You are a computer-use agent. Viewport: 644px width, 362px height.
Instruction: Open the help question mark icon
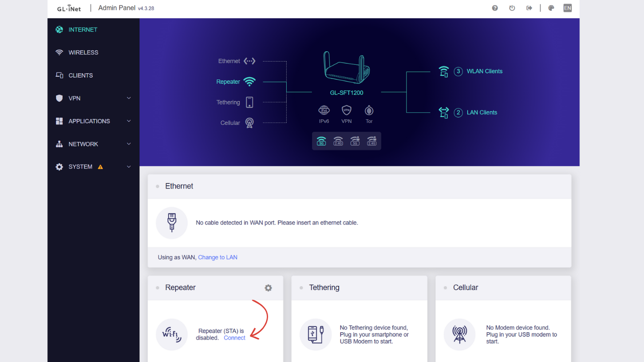[495, 8]
